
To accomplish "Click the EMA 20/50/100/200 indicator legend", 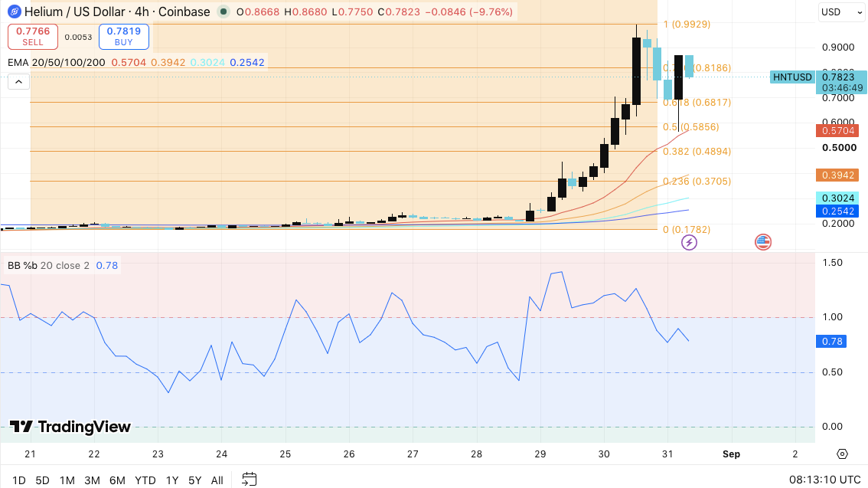I will point(57,63).
